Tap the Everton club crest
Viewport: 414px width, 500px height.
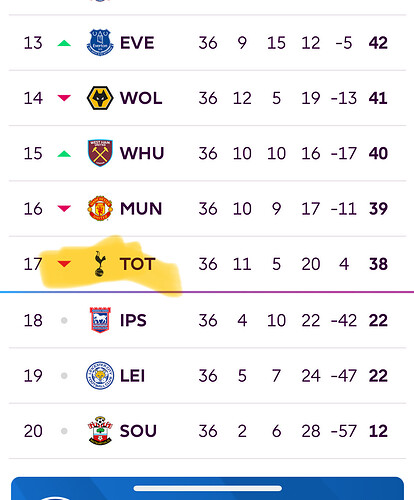[x=100, y=42]
